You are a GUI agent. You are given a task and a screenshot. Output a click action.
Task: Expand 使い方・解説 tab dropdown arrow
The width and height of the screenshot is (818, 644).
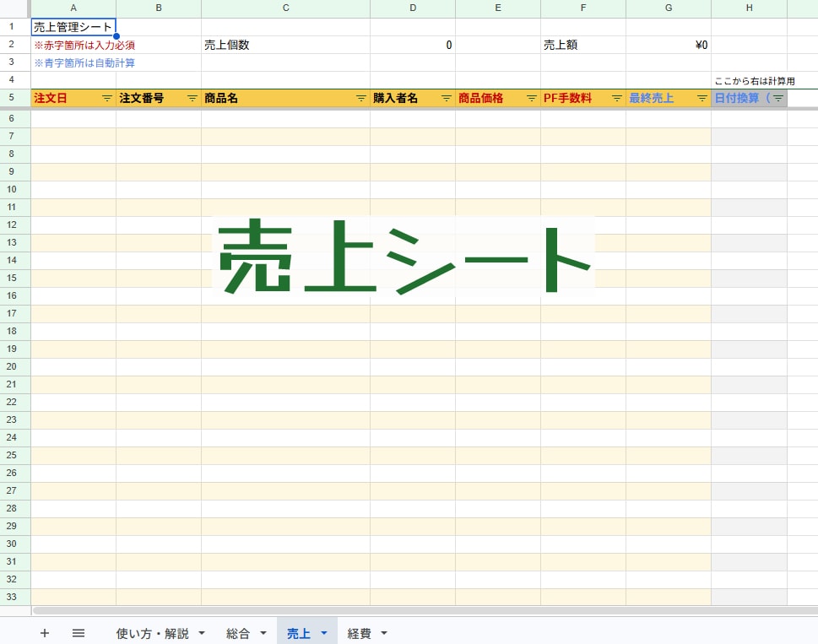click(x=202, y=633)
